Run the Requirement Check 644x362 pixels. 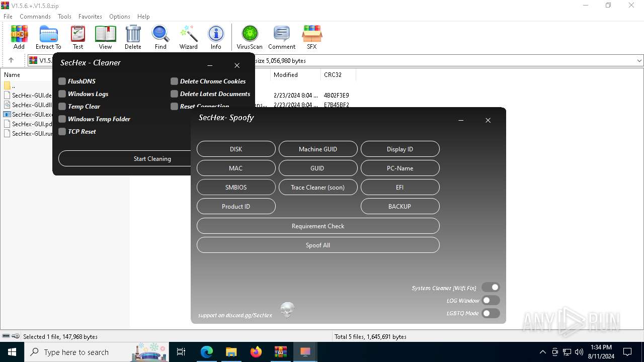[318, 226]
